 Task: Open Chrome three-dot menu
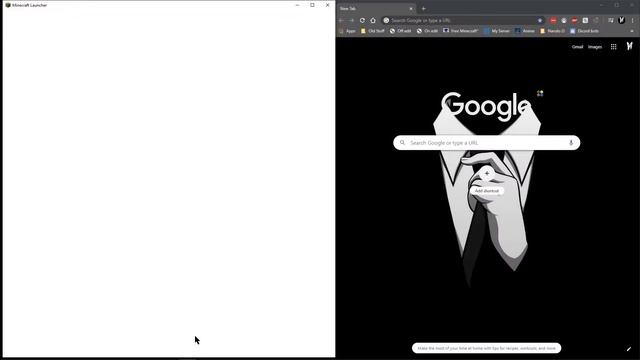click(633, 20)
